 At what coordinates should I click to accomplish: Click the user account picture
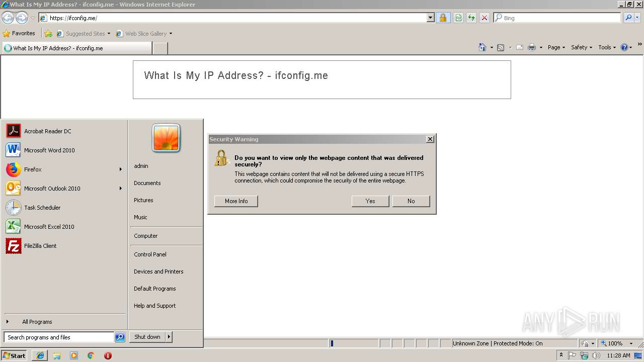(166, 138)
